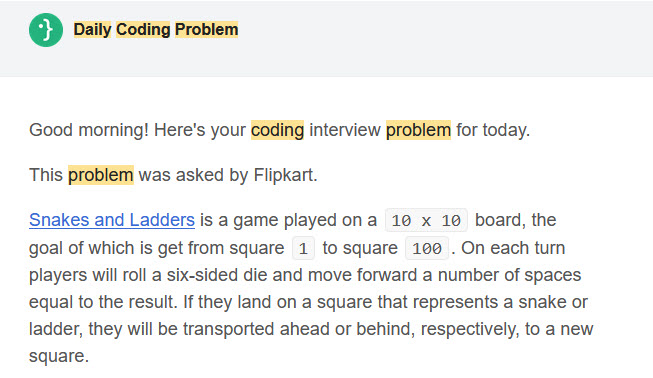Click the '100' inline code box
The width and height of the screenshot is (653, 378).
coord(427,249)
